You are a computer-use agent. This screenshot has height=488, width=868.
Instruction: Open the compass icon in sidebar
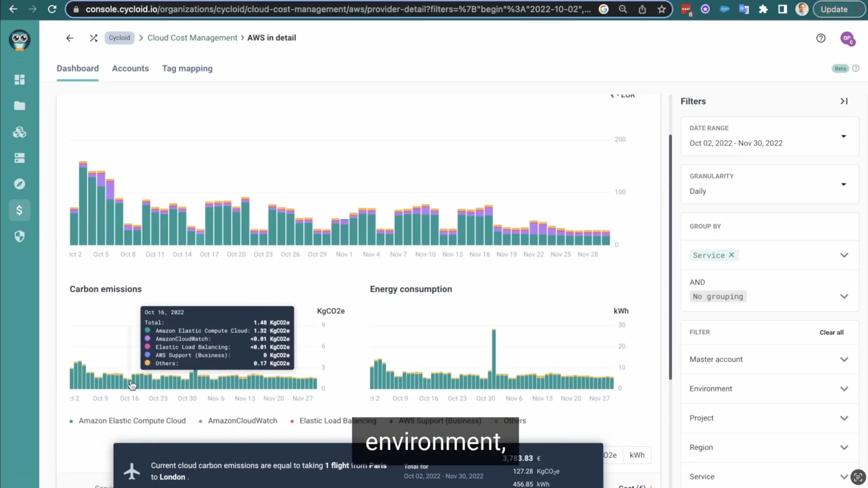click(19, 184)
